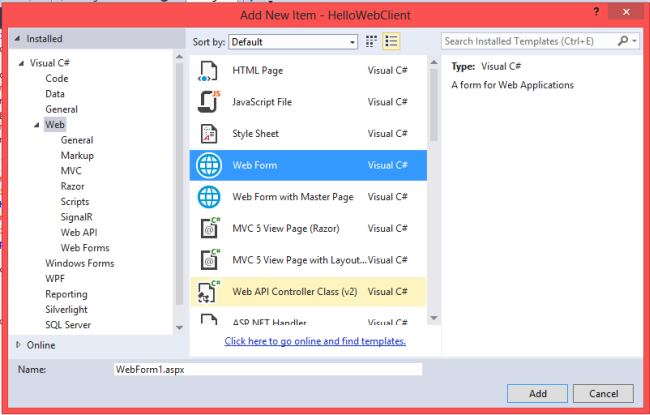The width and height of the screenshot is (650, 415).
Task: Select General under Web
Action: (x=77, y=140)
